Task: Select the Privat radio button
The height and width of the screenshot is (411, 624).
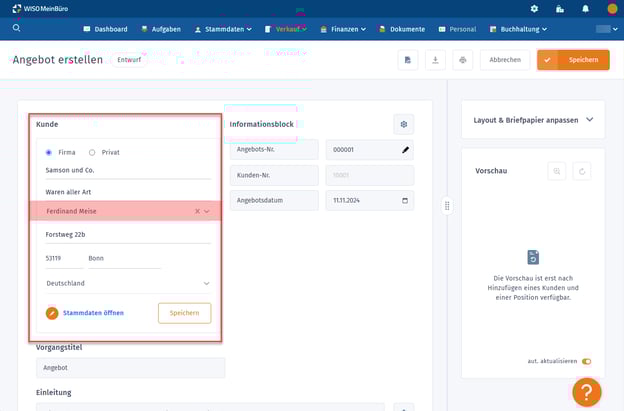Action: click(92, 153)
